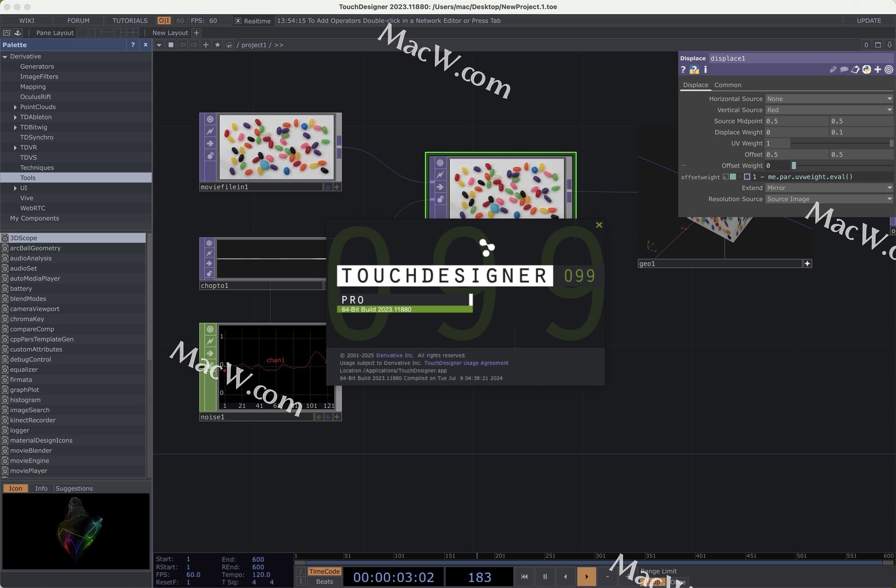Click the upload arrow icon beside Pane Layout
896x588 pixels.
(18, 33)
